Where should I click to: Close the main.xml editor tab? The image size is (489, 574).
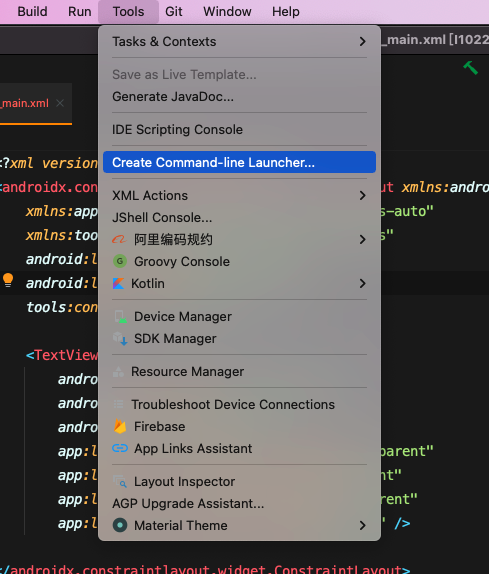pos(60,103)
